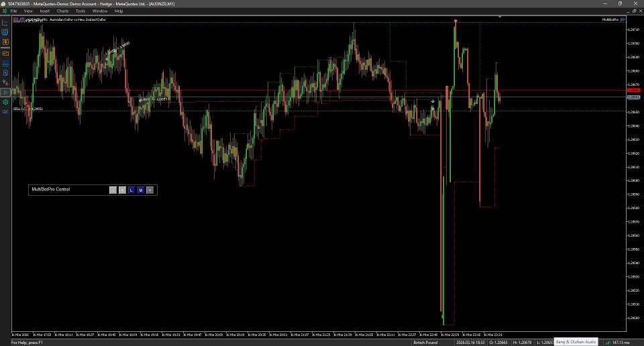
Task: Open the File menu
Action: click(x=13, y=11)
